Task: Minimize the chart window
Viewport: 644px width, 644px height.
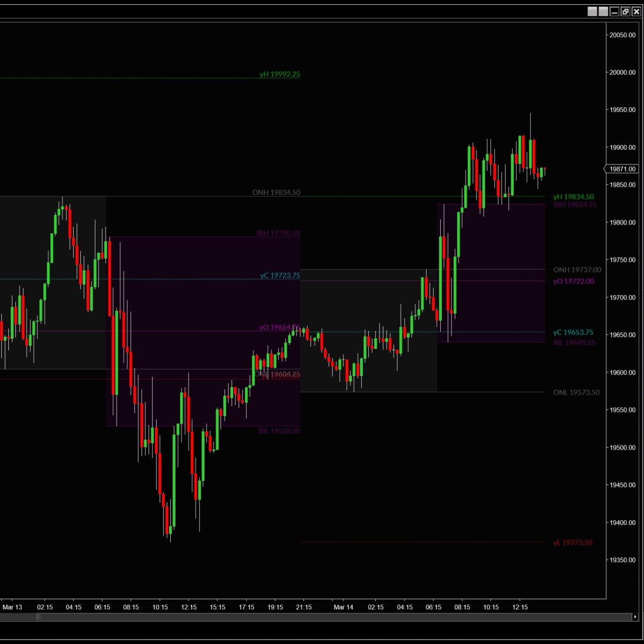Action: coord(615,12)
